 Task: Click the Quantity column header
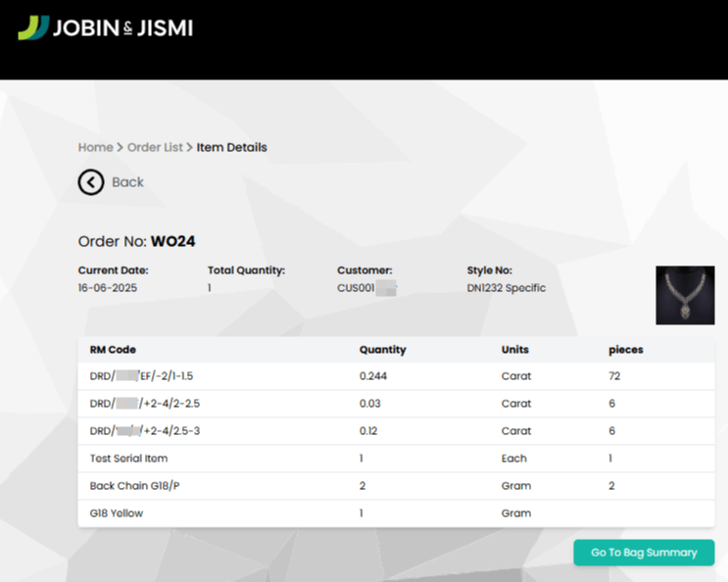pos(382,350)
